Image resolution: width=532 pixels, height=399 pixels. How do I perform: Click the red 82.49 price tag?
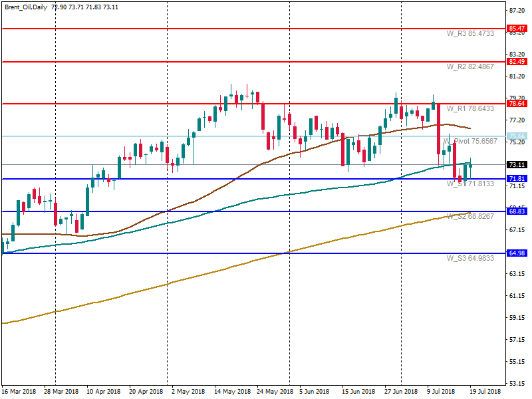[x=516, y=62]
